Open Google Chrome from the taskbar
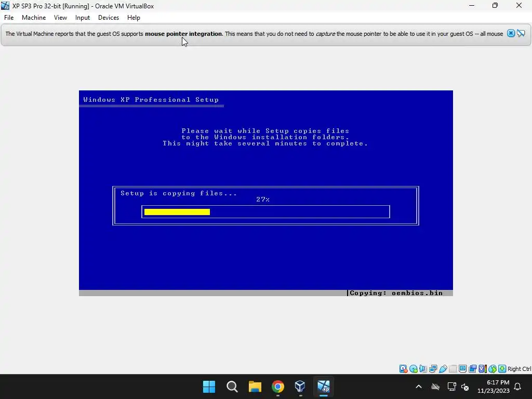 [x=278, y=387]
